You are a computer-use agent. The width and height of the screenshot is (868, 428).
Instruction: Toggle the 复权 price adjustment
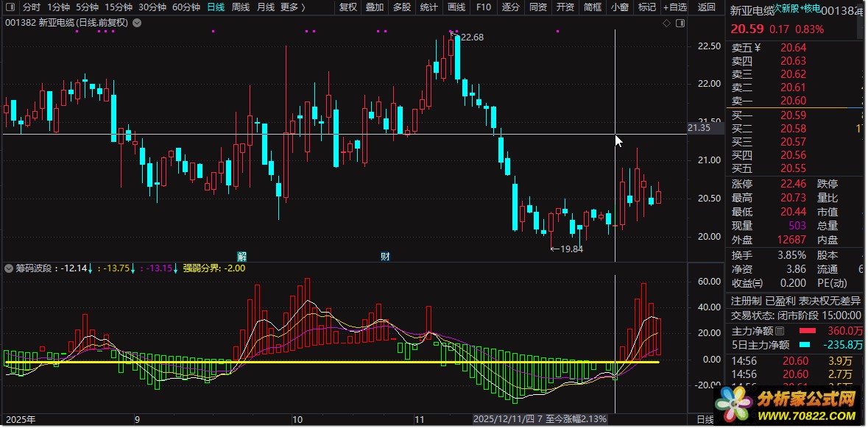348,7
